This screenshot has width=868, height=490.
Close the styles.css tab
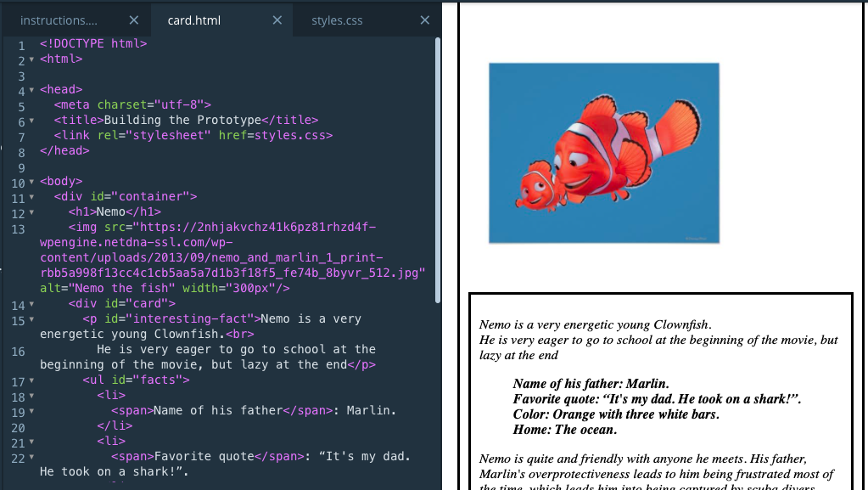424,20
